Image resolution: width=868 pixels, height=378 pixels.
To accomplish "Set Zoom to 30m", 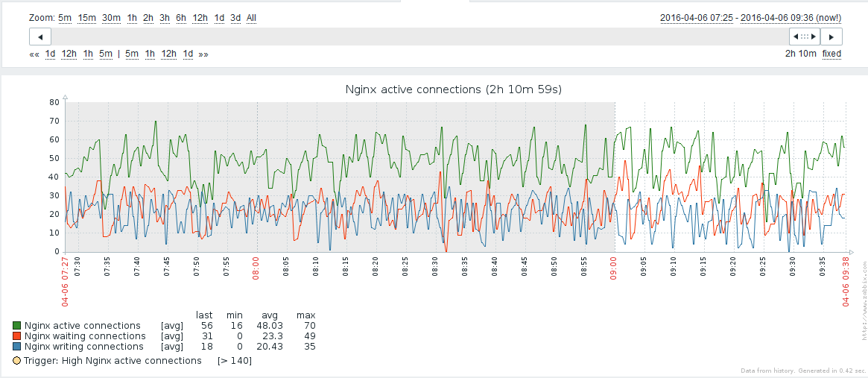I will click(x=111, y=18).
